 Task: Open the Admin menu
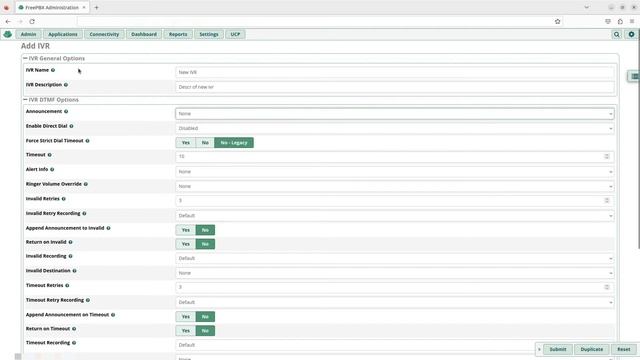[x=28, y=35]
